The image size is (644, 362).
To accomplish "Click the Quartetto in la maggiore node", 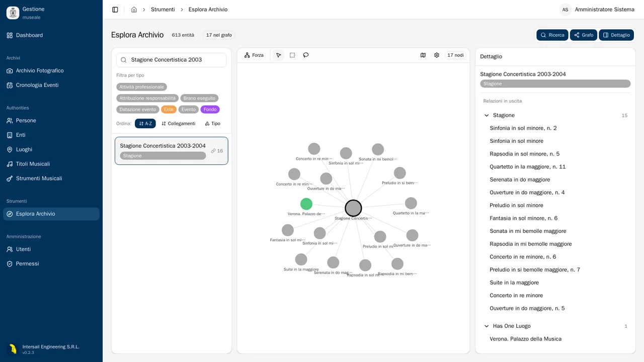I will click(411, 203).
